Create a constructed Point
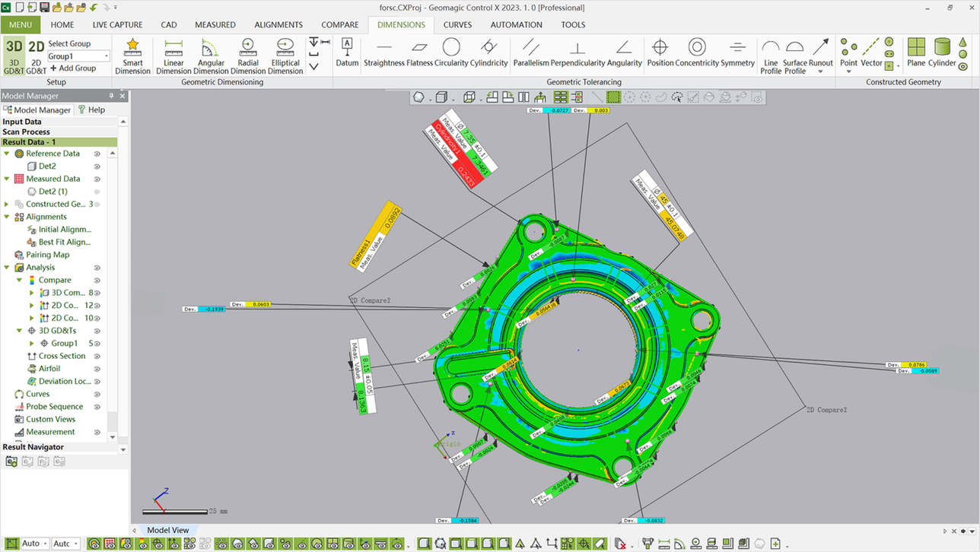 pos(848,52)
